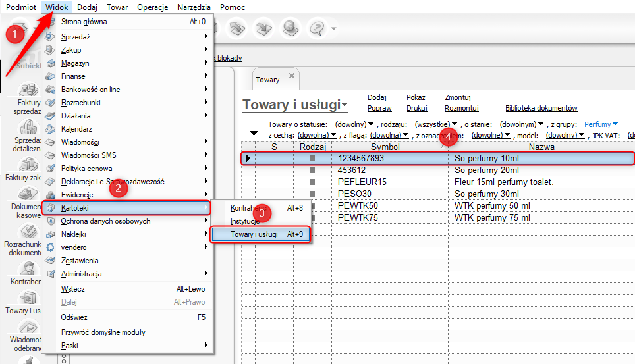Open the model (dowolny) filter dropdown

click(x=565, y=135)
